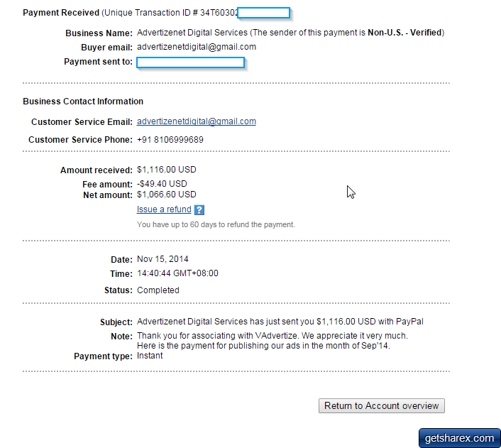The width and height of the screenshot is (501, 448).
Task: Select the time 14:40:44 GMT+08:00
Action: (177, 273)
